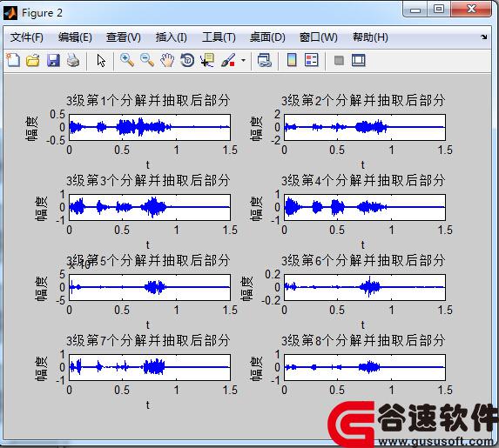499x448 pixels.
Task: Open the 查看(V) menu
Action: tap(124, 37)
